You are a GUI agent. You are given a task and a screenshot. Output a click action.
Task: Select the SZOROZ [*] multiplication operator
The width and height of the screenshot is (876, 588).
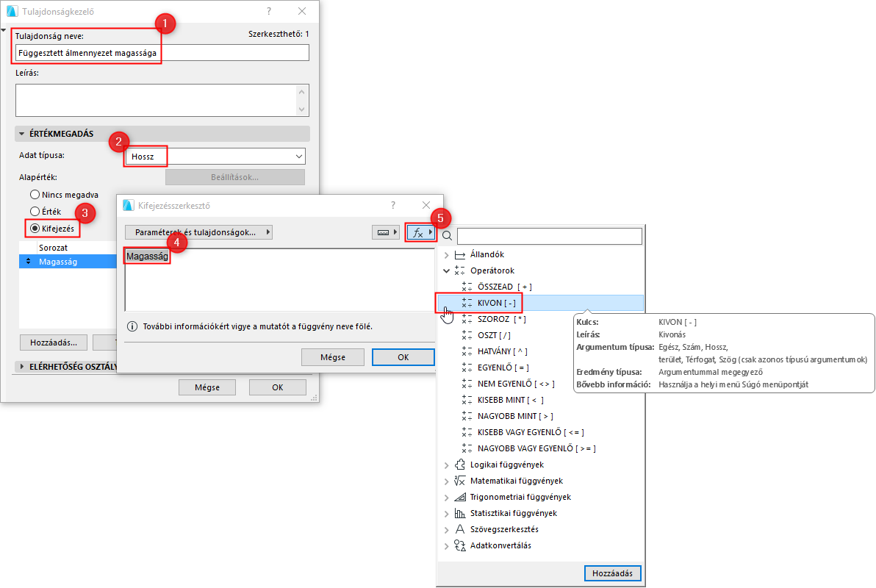500,319
